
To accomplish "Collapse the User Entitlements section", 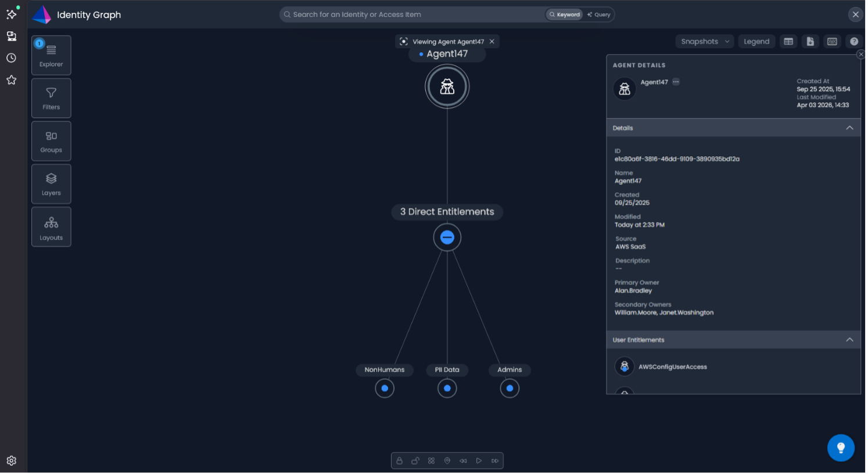I will pos(849,340).
